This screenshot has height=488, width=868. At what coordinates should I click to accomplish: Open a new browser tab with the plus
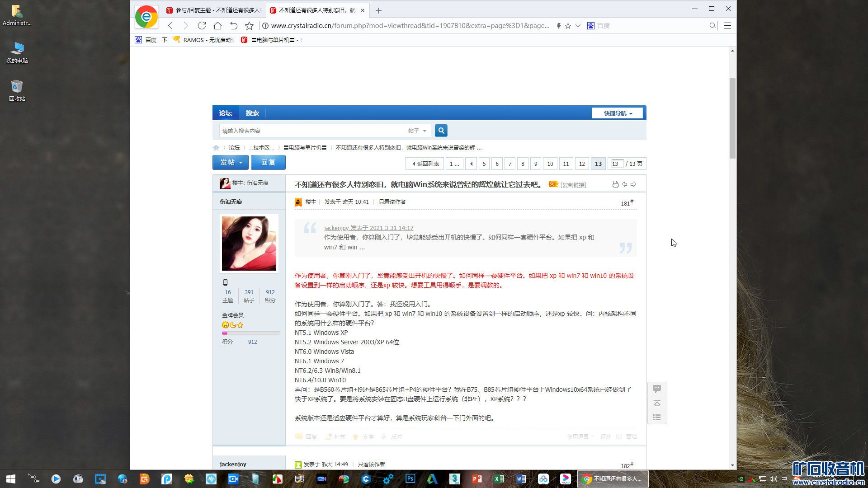tap(378, 10)
